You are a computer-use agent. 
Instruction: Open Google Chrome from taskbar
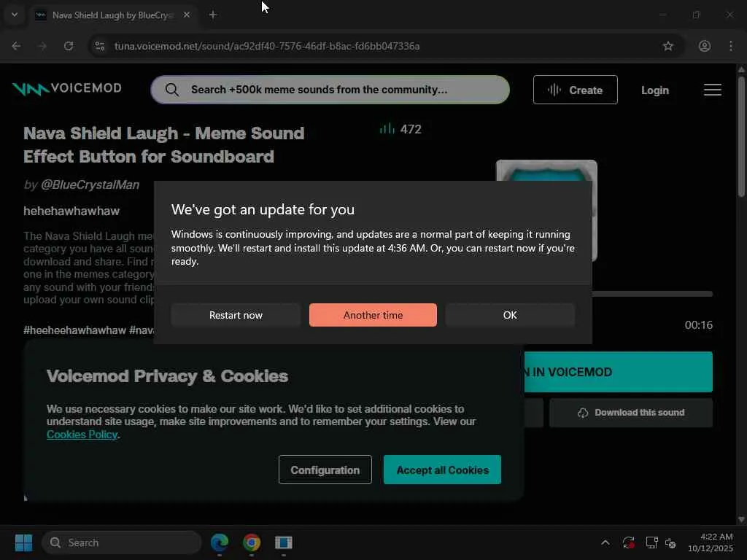[252, 542]
